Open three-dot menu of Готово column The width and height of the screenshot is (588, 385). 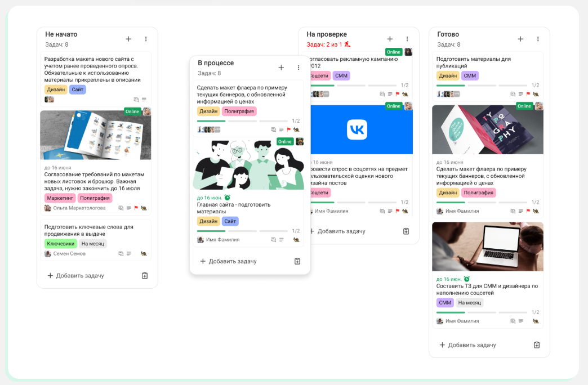point(538,39)
